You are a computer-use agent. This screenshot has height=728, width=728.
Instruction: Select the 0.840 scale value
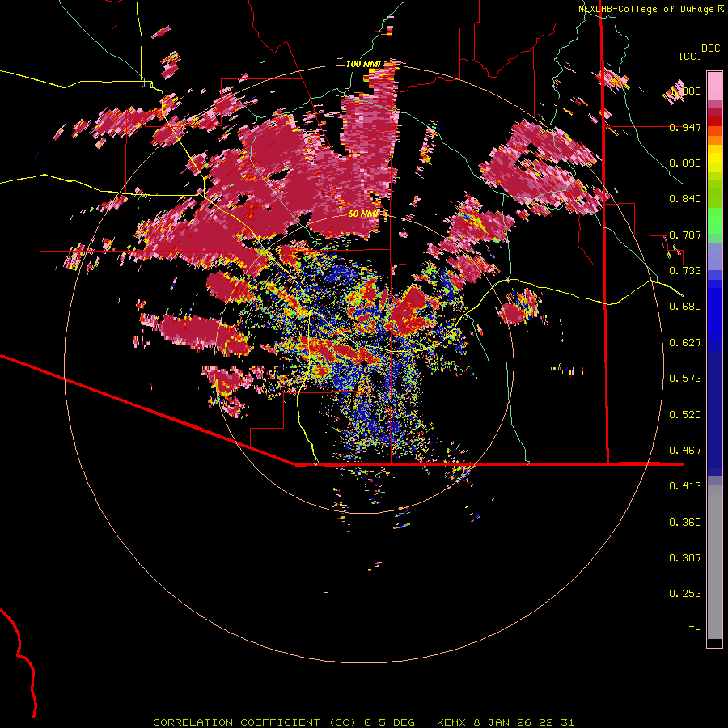685,199
